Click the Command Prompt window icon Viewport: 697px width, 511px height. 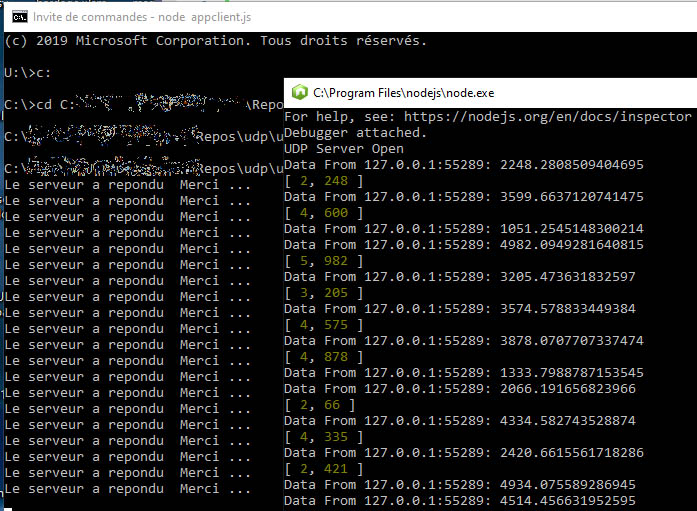tap(16, 17)
